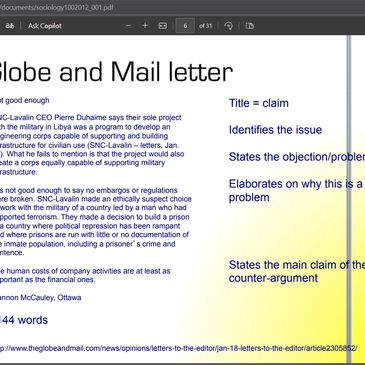The height and width of the screenshot is (365, 365).
Task: Click 'Elaborates on why this is a' annotation
Action: [x=295, y=184]
